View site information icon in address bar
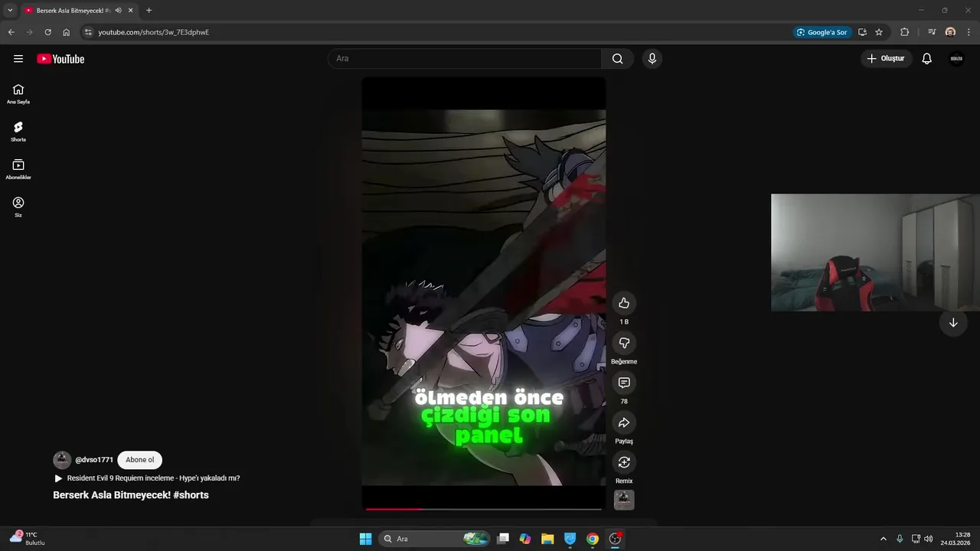Screen dimensions: 980x551 [x=88, y=32]
